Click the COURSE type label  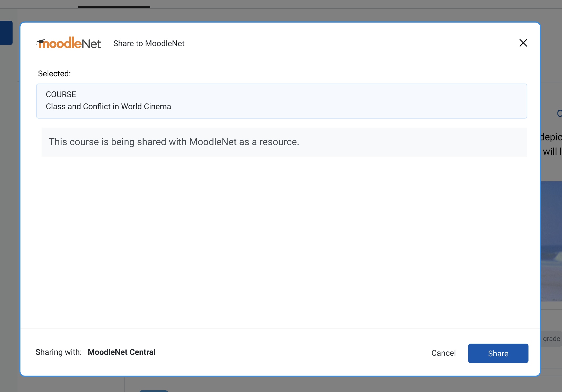[x=61, y=94]
